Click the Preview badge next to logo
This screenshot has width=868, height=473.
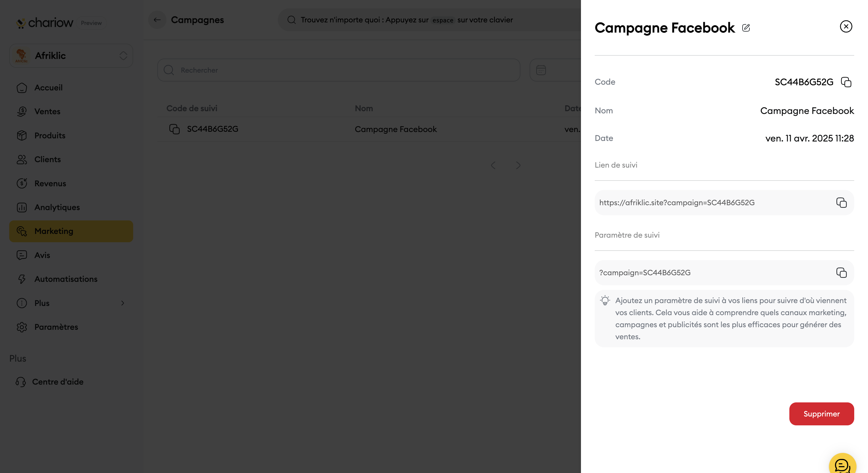pos(91,23)
